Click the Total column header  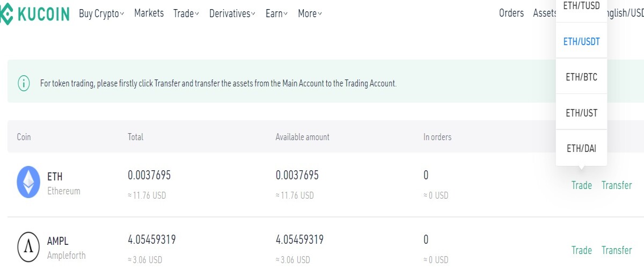tap(136, 137)
